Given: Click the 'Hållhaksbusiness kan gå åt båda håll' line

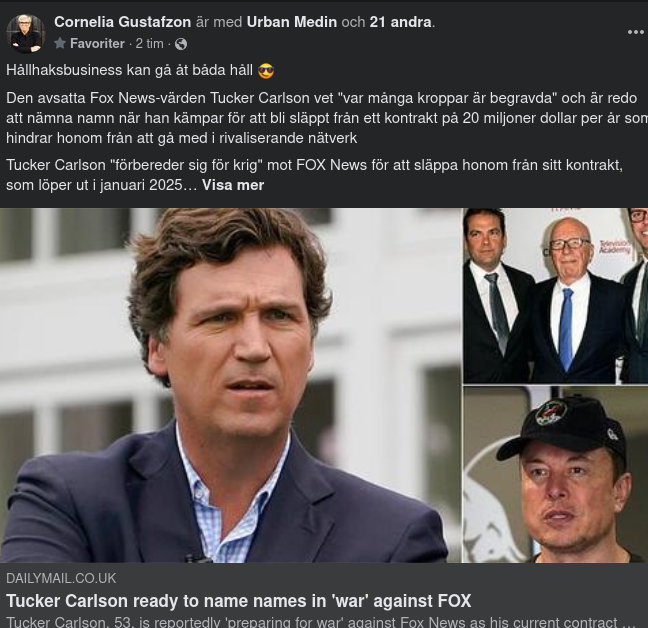Looking at the screenshot, I should click(x=130, y=71).
